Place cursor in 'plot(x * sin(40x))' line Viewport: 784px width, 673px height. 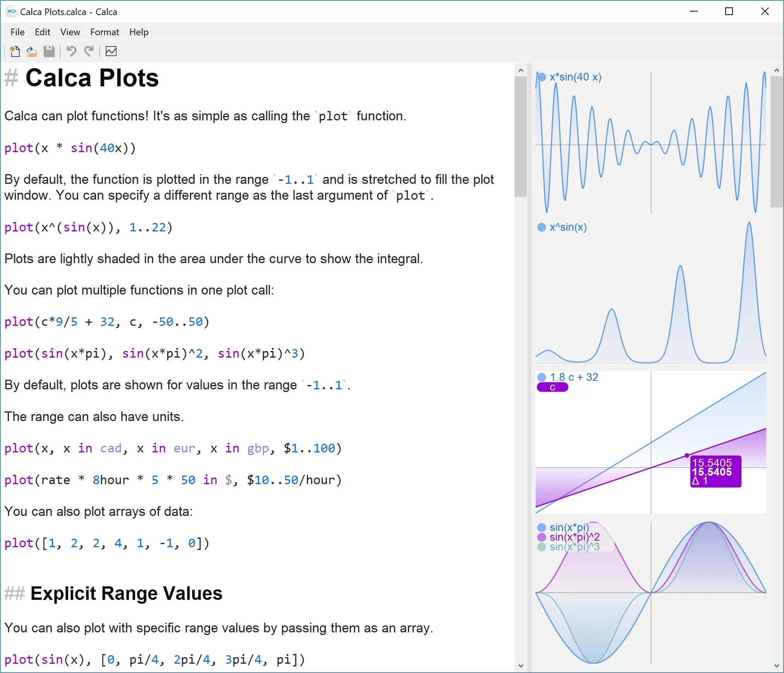point(70,148)
